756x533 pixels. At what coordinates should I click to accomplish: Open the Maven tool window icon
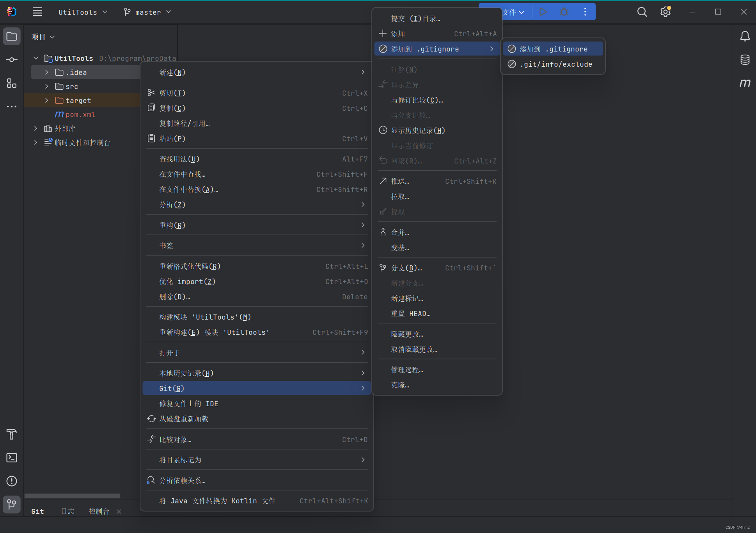[745, 83]
